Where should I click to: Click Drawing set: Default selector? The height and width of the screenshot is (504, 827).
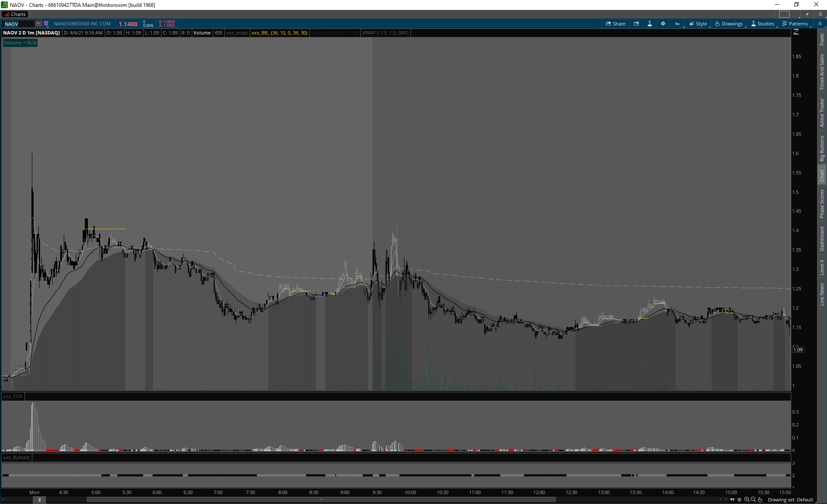point(790,500)
